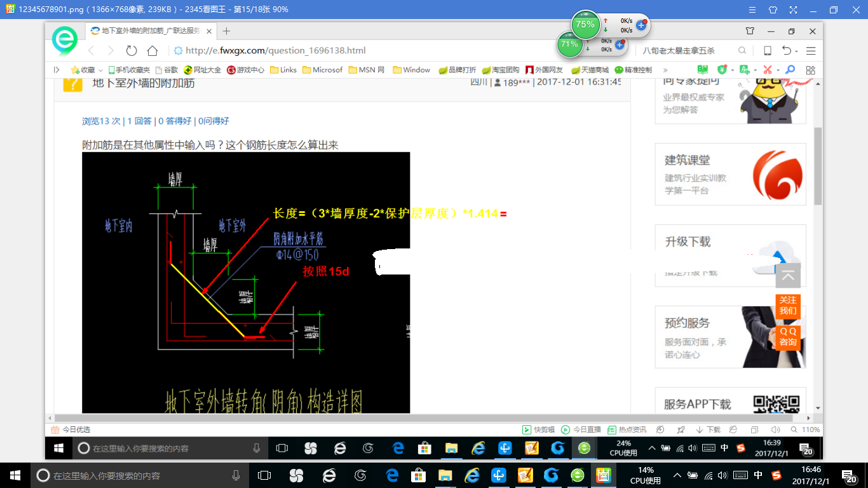Viewport: 868px width, 488px height.
Task: Click the 服务APP下载 QR code card
Action: (x=730, y=400)
